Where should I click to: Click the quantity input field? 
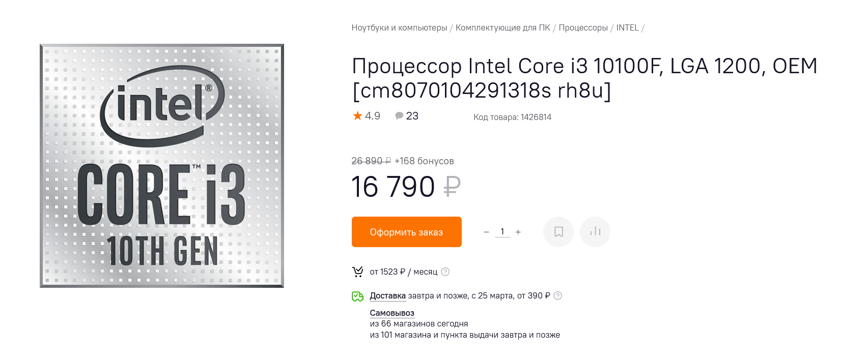(502, 232)
